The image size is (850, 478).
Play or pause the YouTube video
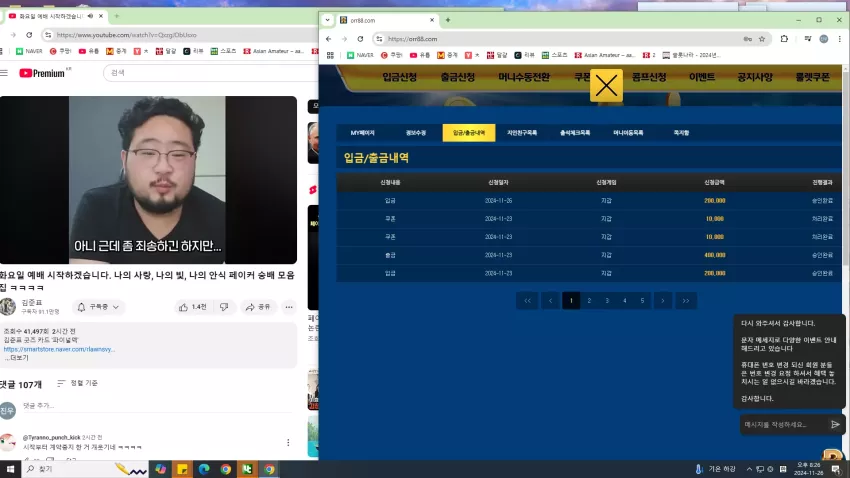(148, 180)
